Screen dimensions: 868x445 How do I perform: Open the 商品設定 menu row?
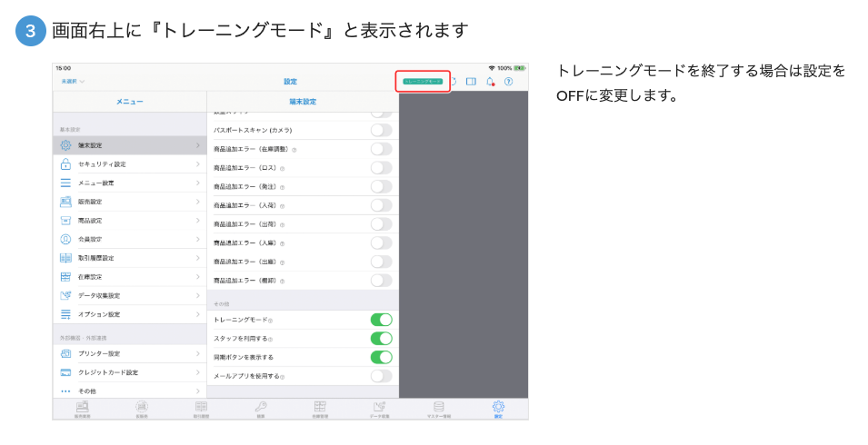tap(129, 221)
